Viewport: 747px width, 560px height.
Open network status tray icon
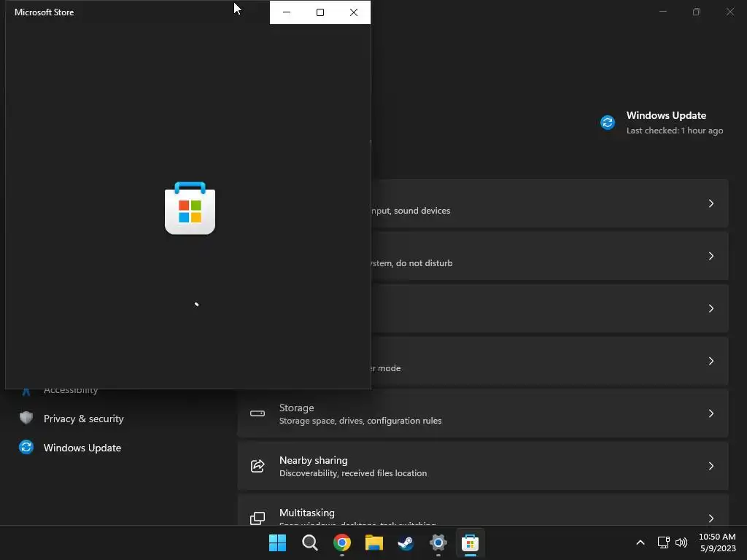tap(663, 542)
